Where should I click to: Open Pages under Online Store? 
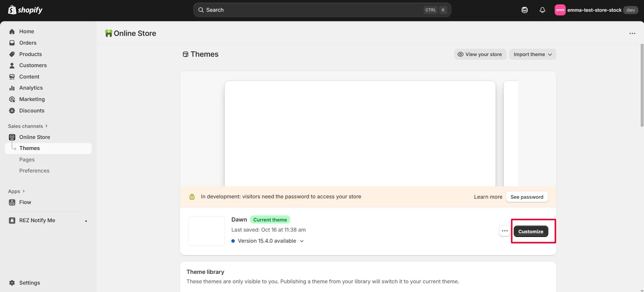click(x=27, y=160)
